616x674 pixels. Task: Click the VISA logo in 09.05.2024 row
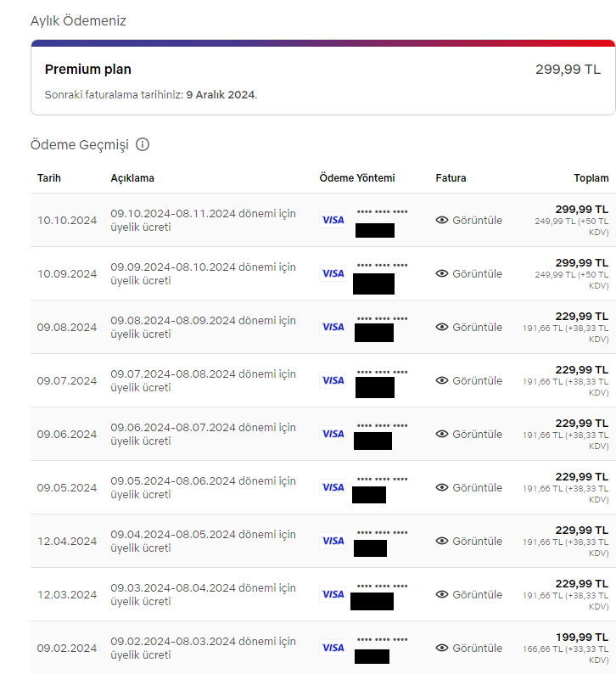(333, 487)
